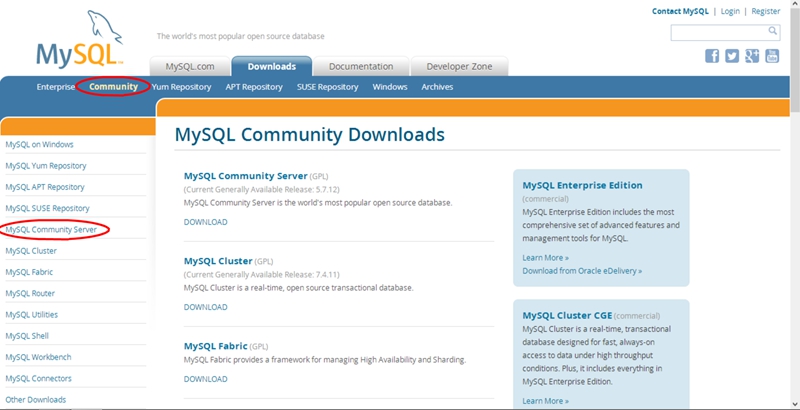Select Enterprise in the blue submenu
Image resolution: width=800 pixels, height=410 pixels.
point(56,87)
